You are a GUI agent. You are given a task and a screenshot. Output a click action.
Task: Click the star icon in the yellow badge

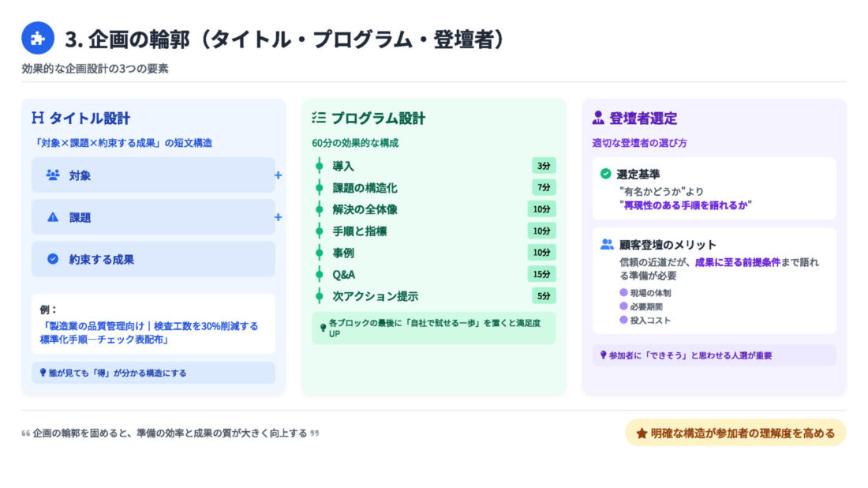point(642,433)
